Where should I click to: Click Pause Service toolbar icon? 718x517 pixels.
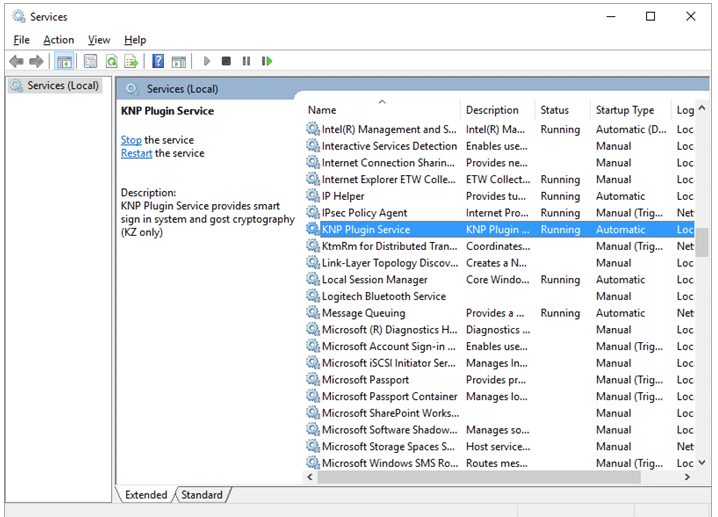click(x=246, y=61)
